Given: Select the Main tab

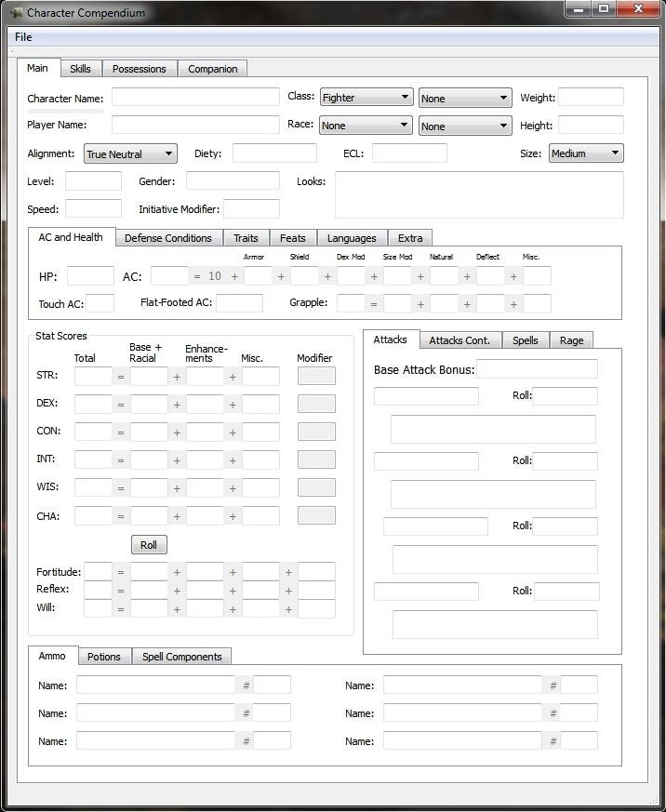Looking at the screenshot, I should [38, 68].
